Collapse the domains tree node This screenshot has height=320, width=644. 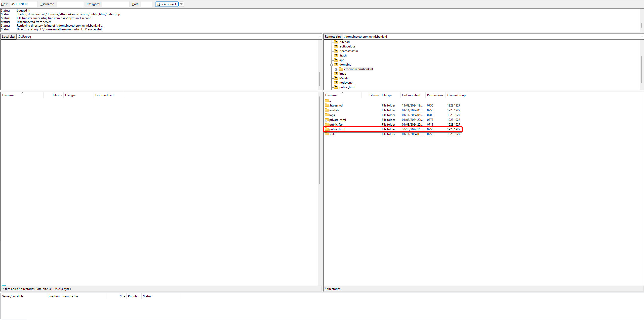click(332, 65)
